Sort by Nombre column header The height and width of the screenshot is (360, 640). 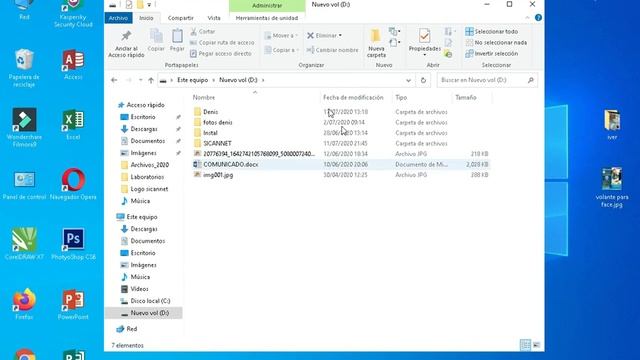(x=204, y=98)
